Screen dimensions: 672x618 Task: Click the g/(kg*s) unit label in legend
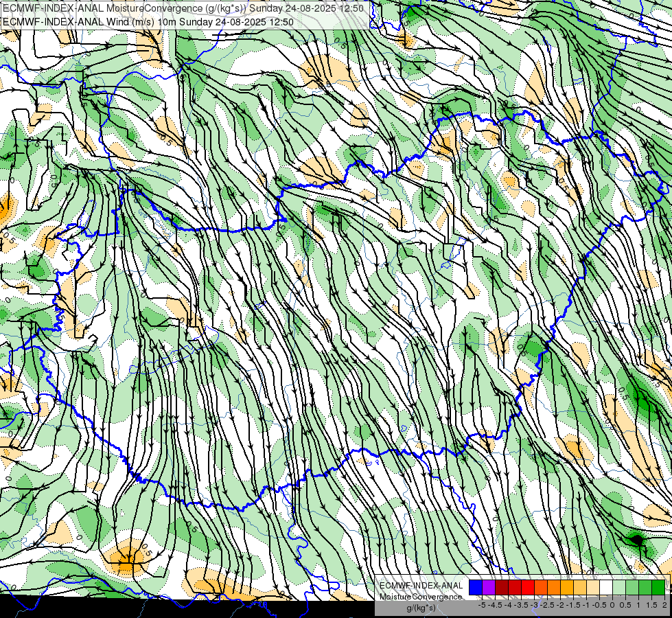tap(421, 608)
